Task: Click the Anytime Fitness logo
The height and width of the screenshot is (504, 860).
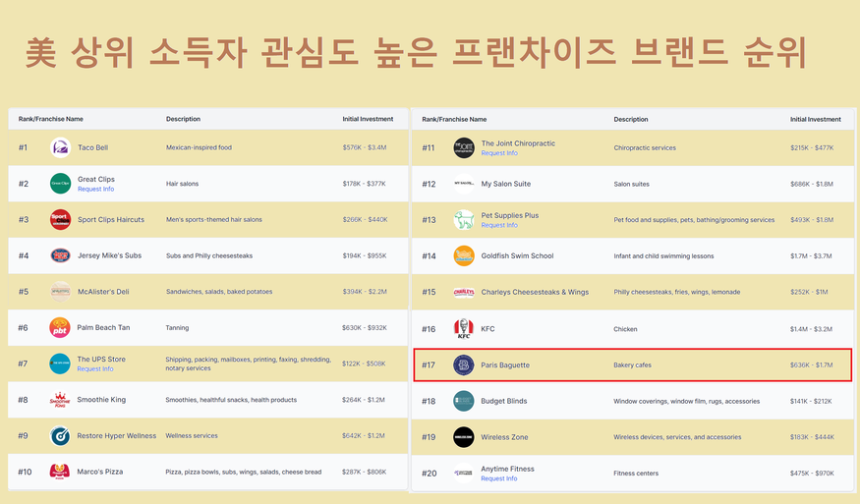Action: click(x=464, y=473)
